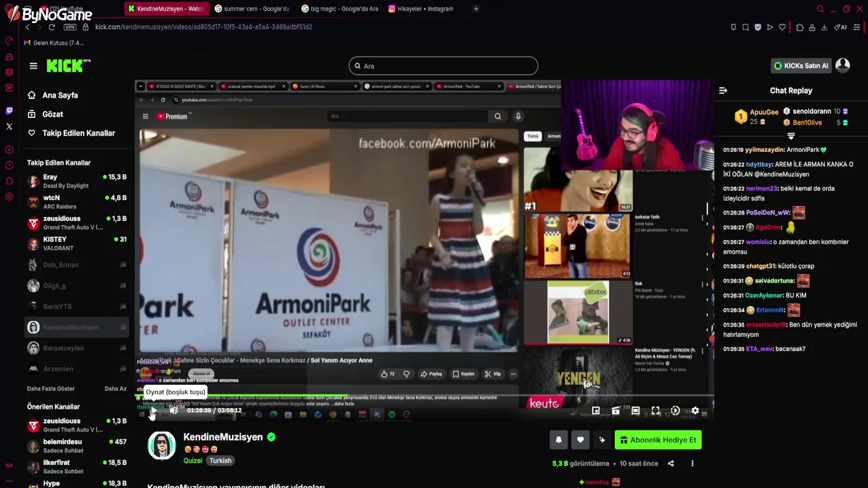Open KISTEY channel in followed list

pyautogui.click(x=77, y=243)
